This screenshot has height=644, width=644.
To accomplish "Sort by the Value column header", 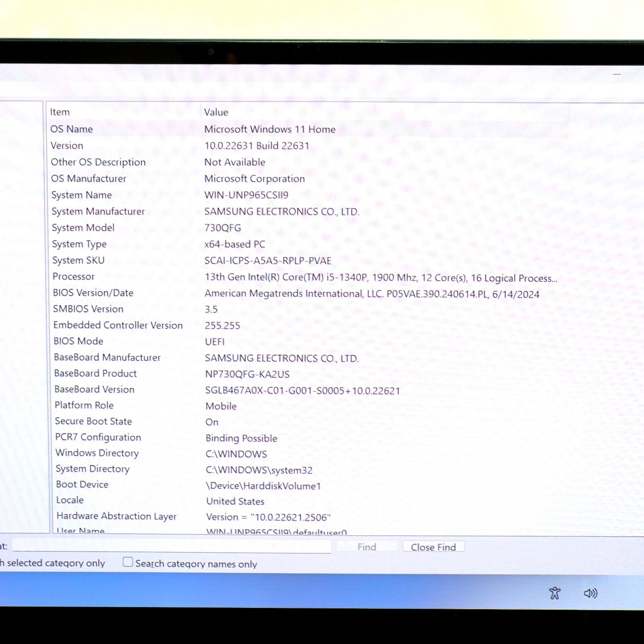I will coord(216,112).
